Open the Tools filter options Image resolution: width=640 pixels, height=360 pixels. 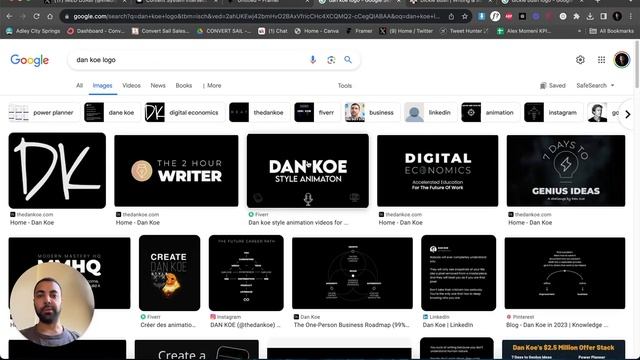click(344, 85)
